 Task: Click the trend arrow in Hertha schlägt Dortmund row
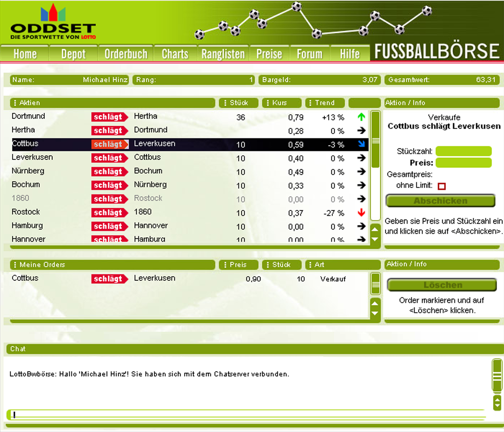(x=361, y=131)
